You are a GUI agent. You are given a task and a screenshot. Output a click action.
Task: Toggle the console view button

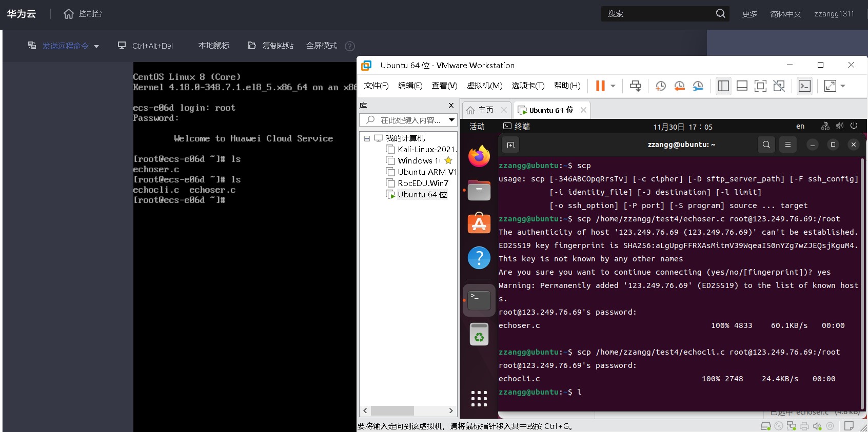point(804,86)
